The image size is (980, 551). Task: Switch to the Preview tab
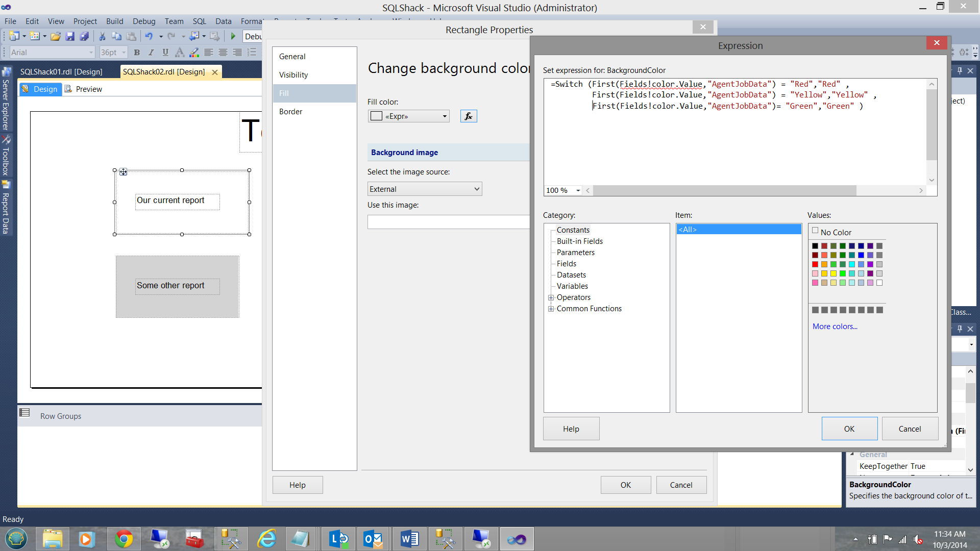[88, 89]
